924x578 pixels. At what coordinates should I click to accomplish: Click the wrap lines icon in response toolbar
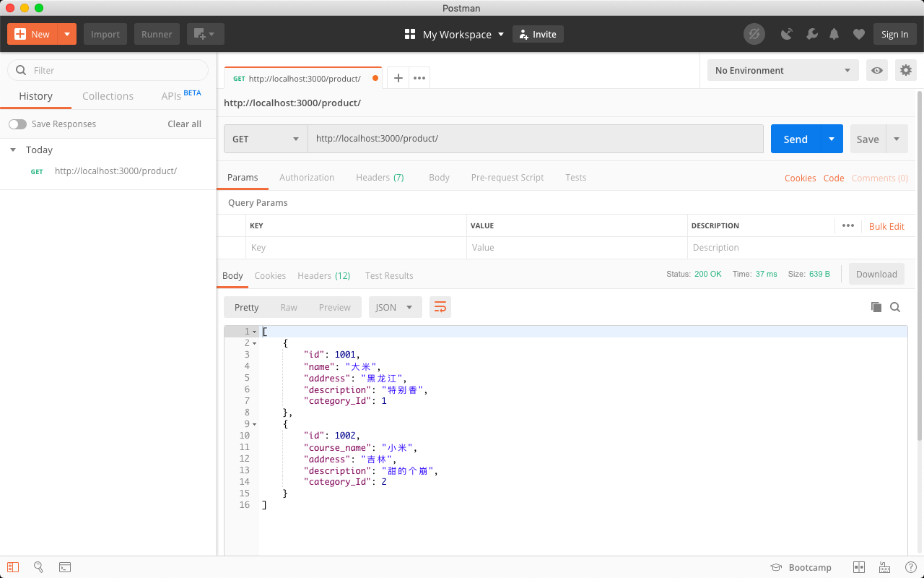[x=440, y=307]
